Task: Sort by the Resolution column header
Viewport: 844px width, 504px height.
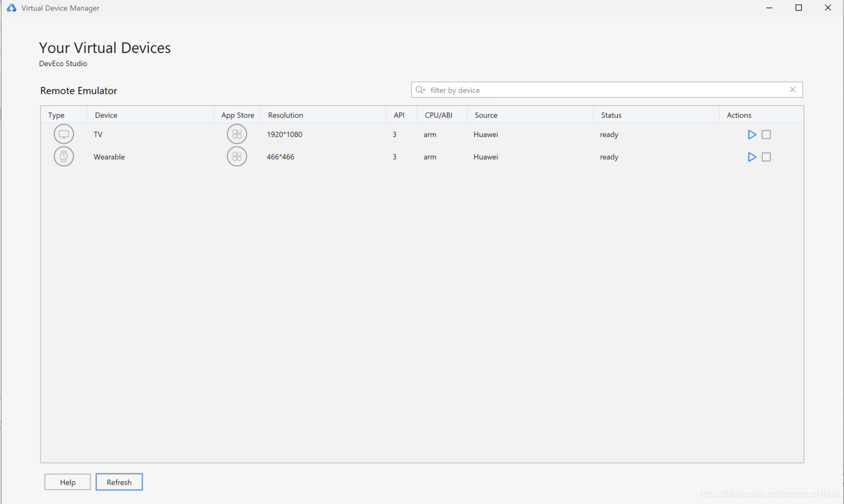Action: coord(286,115)
